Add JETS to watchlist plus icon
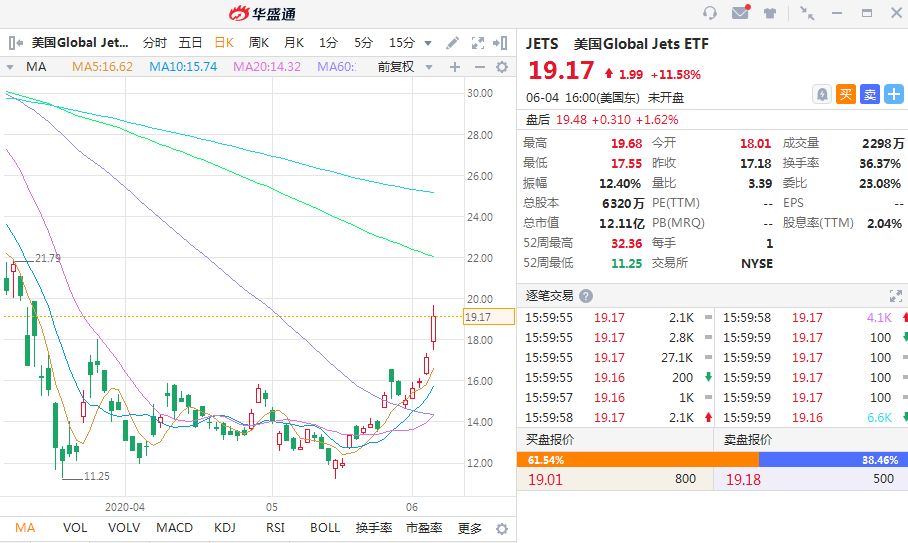 (x=894, y=94)
